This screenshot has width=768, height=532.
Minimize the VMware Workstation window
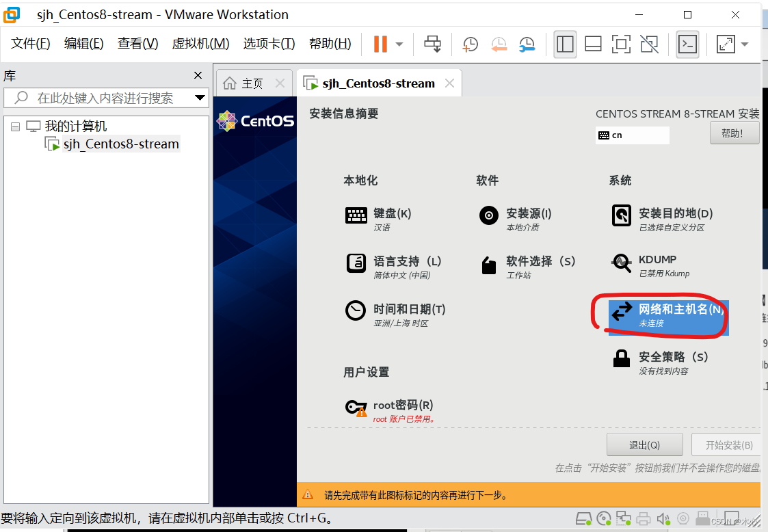[639, 14]
